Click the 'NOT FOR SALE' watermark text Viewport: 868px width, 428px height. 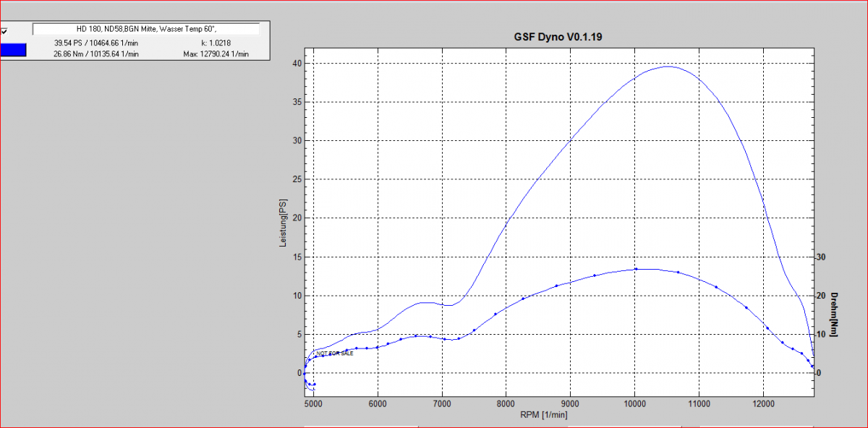point(335,354)
